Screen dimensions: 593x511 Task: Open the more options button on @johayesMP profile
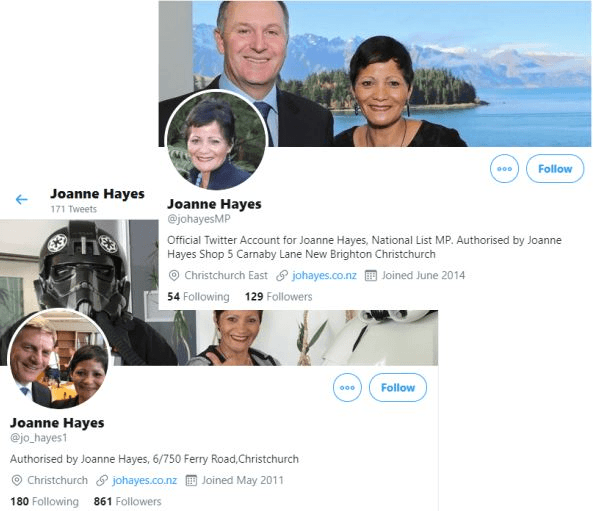[505, 169]
